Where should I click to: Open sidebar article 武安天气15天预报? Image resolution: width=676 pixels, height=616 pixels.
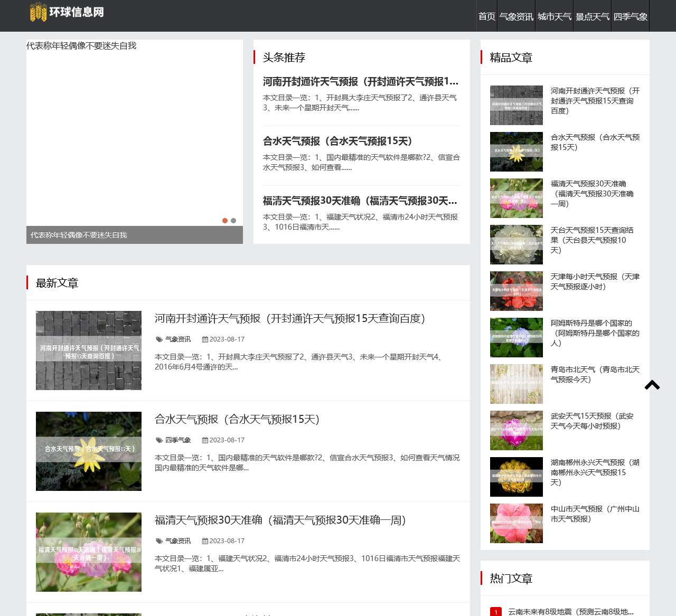tap(592, 421)
